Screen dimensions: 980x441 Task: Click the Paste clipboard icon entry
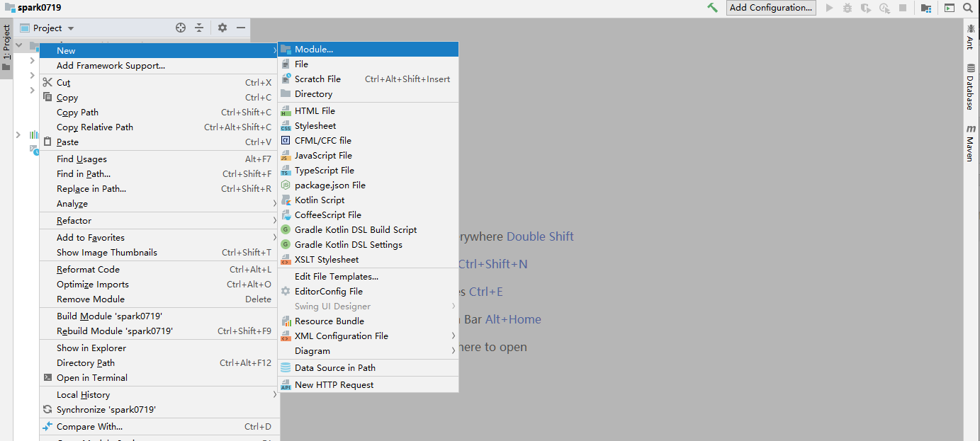pos(47,142)
